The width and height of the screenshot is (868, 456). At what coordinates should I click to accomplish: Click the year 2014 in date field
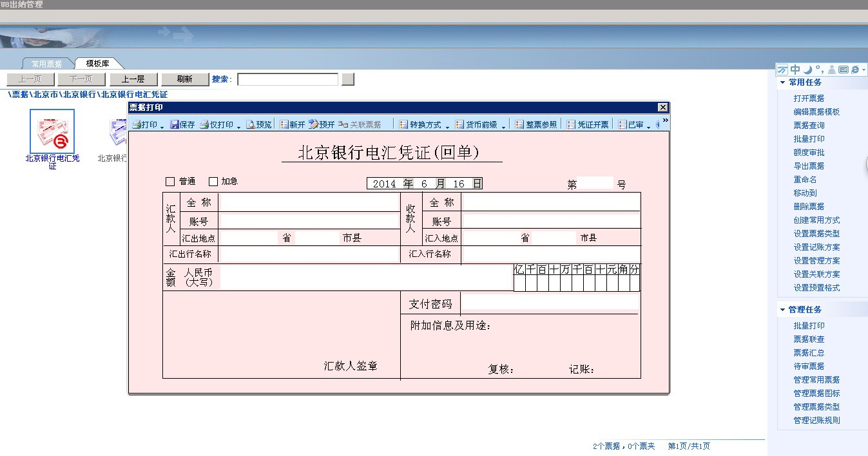[x=384, y=184]
